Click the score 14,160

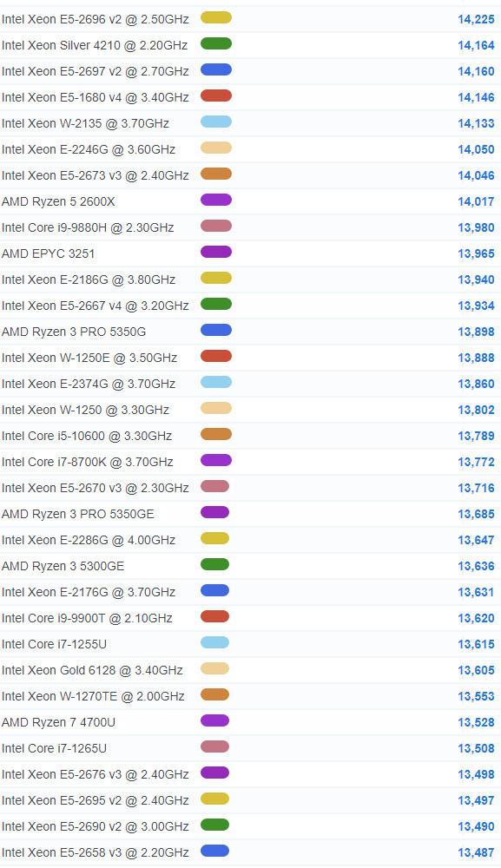pyautogui.click(x=476, y=71)
